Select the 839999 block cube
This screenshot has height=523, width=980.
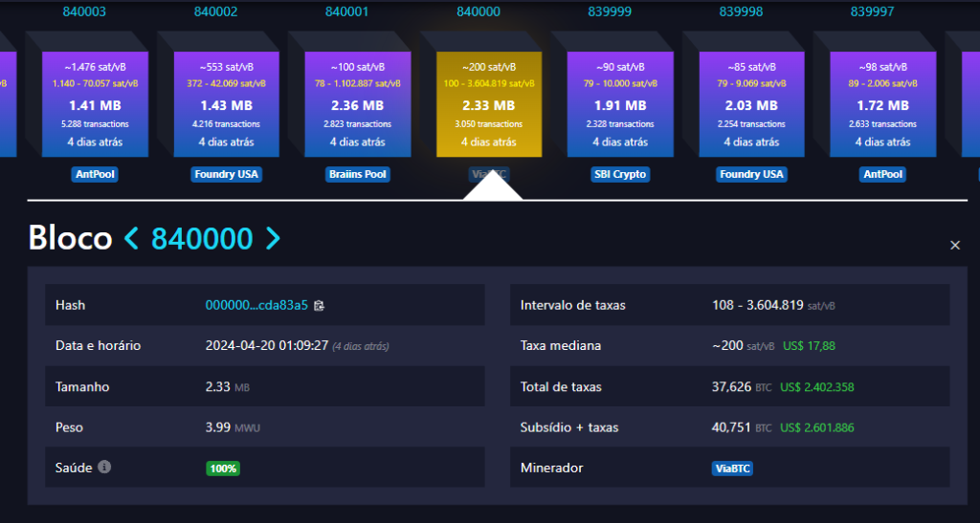(x=620, y=104)
